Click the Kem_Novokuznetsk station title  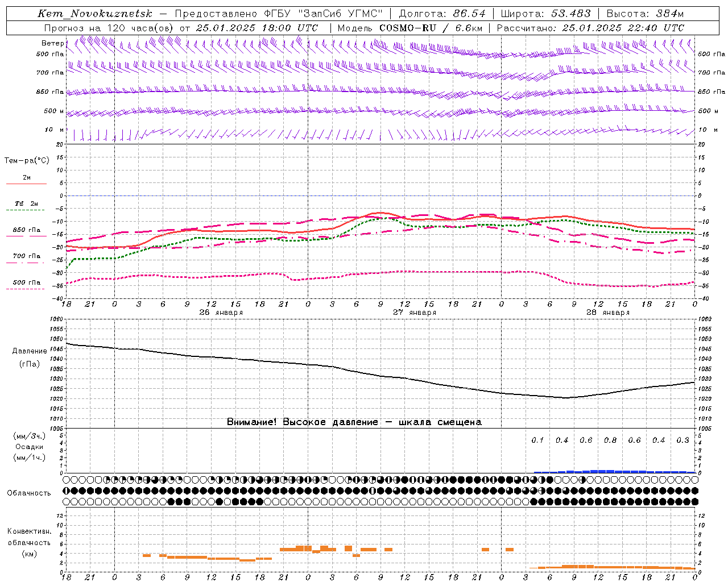[95, 14]
